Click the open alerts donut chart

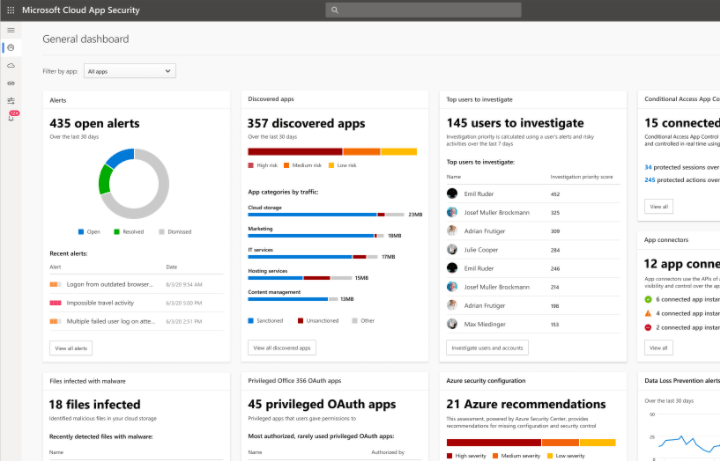pyautogui.click(x=134, y=183)
